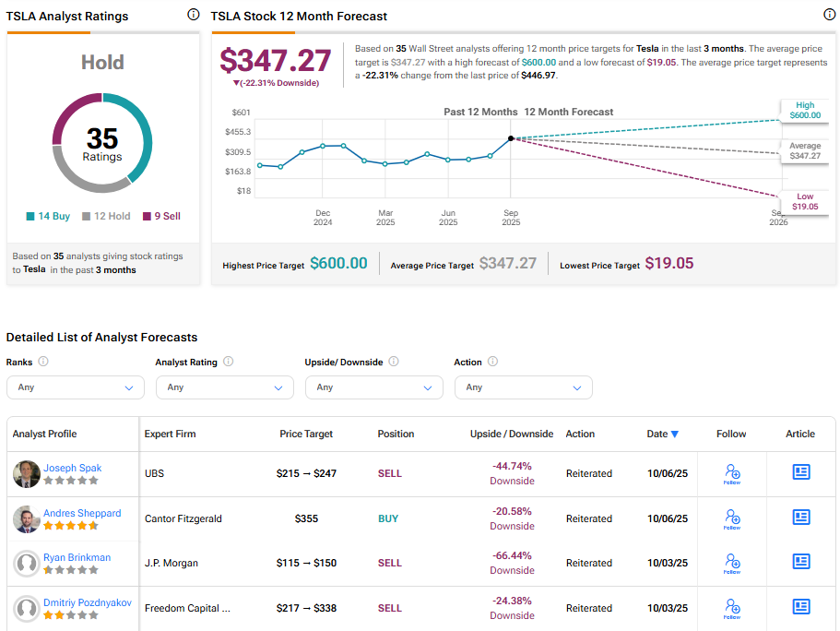Click the info icon next to Action filter
The width and height of the screenshot is (840, 631).
(x=492, y=363)
